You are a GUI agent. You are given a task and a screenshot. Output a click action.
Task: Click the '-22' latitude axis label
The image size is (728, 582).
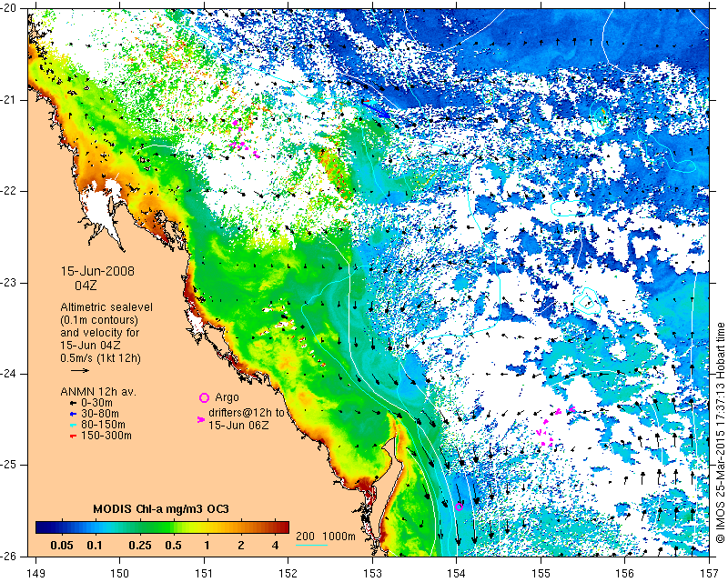[x=8, y=191]
